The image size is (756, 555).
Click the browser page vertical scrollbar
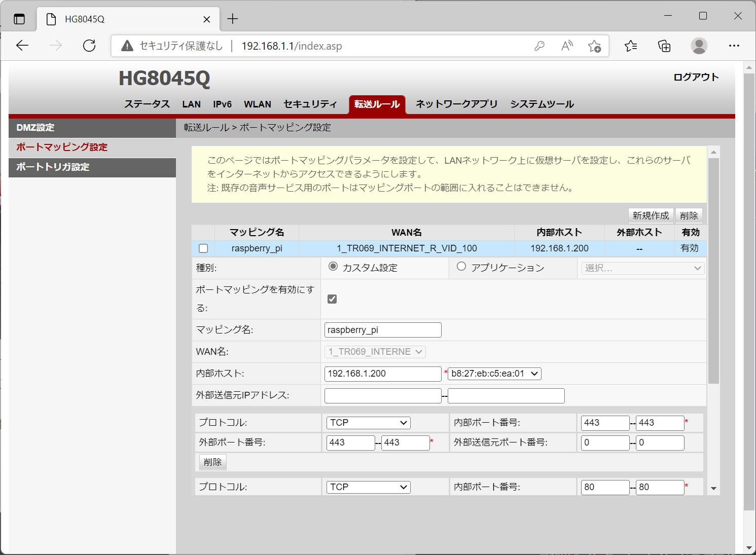[x=749, y=291]
